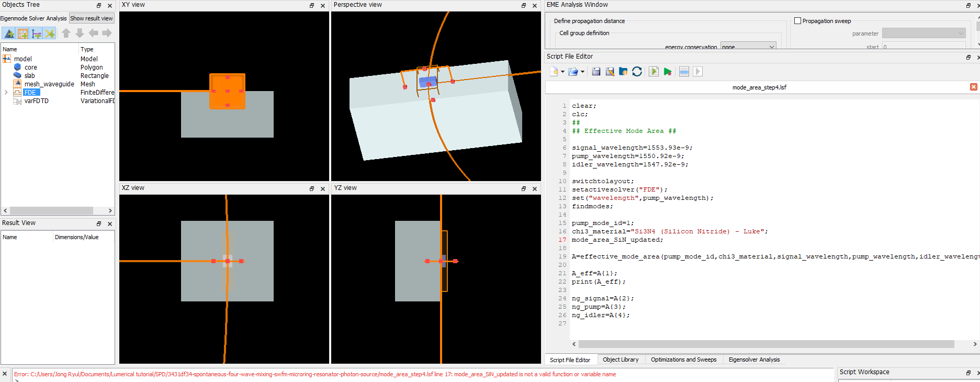The height and width of the screenshot is (382, 980).
Task: Click move object left arrow in Objects Tree
Action: pyautogui.click(x=93, y=33)
